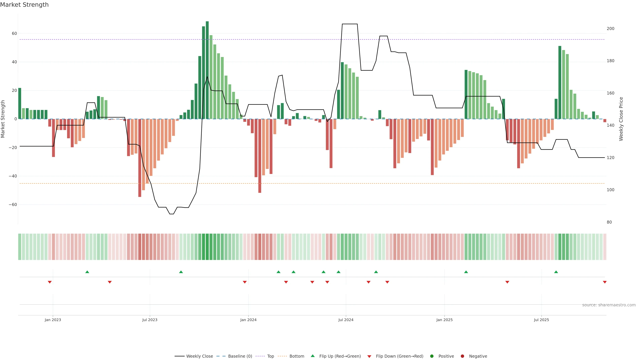Image resolution: width=644 pixels, height=362 pixels.
Task: Click the Weekly Close Price axis title
Action: pyautogui.click(x=621, y=119)
